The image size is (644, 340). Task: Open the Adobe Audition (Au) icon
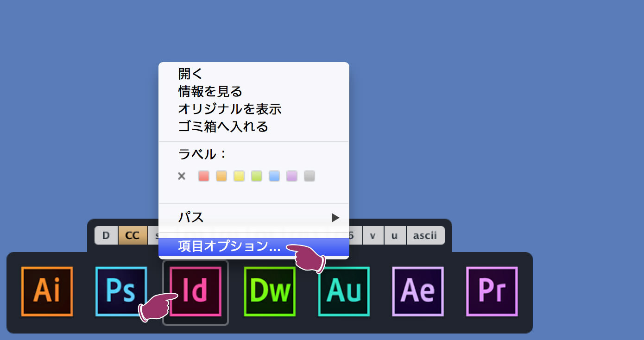344,291
